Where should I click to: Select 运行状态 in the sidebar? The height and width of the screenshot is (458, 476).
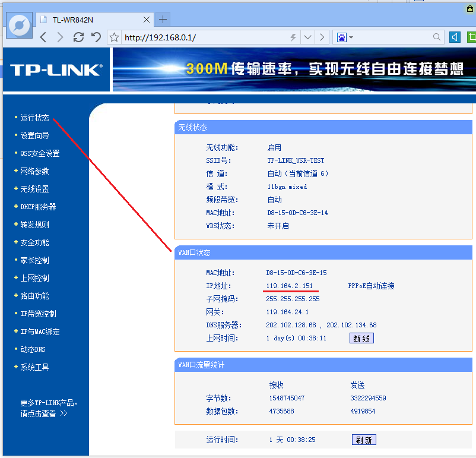coord(35,117)
